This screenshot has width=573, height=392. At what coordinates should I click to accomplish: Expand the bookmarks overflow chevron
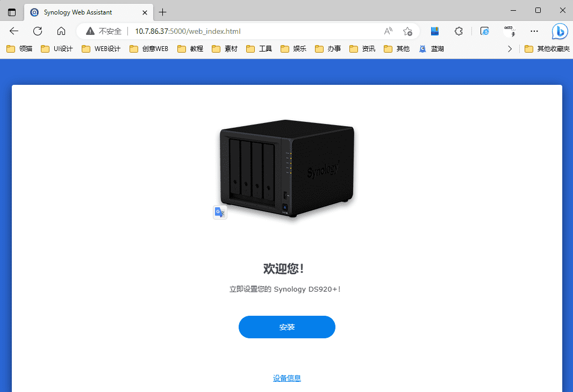510,49
